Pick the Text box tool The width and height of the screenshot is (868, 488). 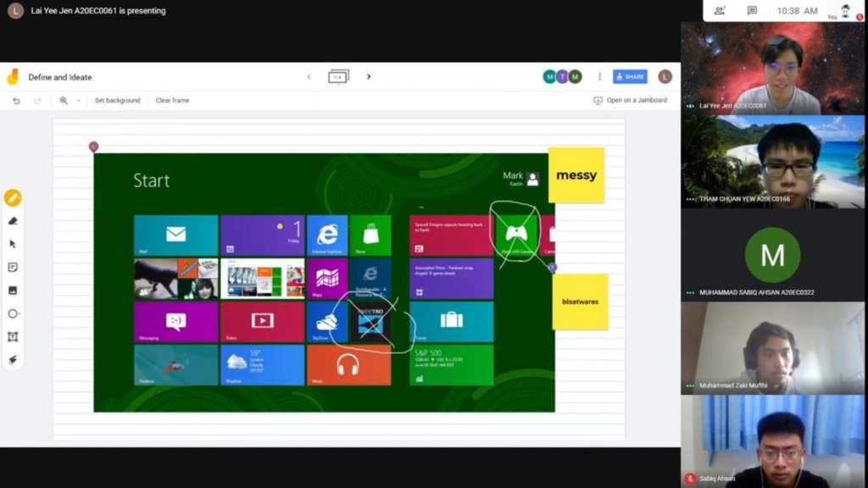(x=13, y=336)
